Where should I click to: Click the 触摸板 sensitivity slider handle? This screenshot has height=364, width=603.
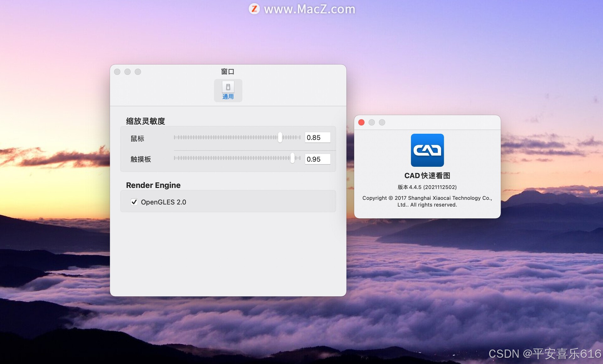[292, 158]
